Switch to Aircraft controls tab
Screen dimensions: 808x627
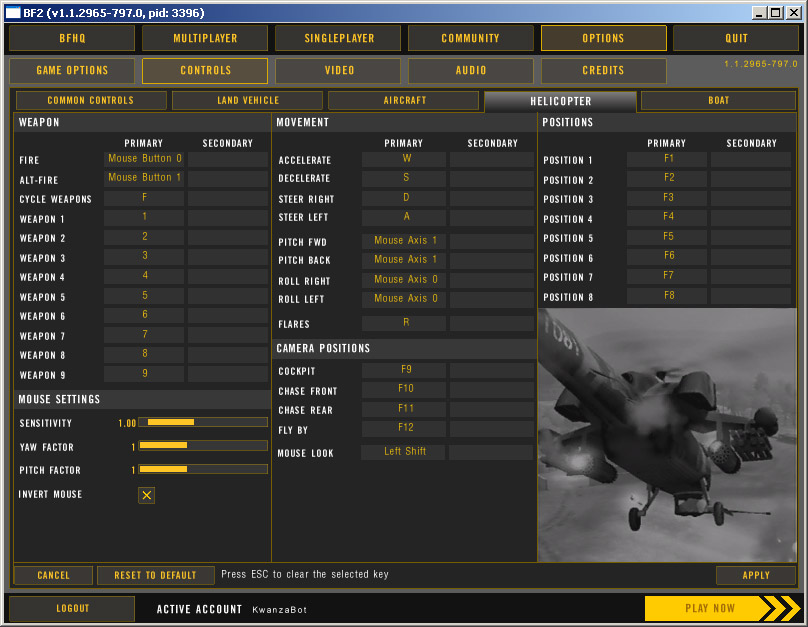coord(403,100)
